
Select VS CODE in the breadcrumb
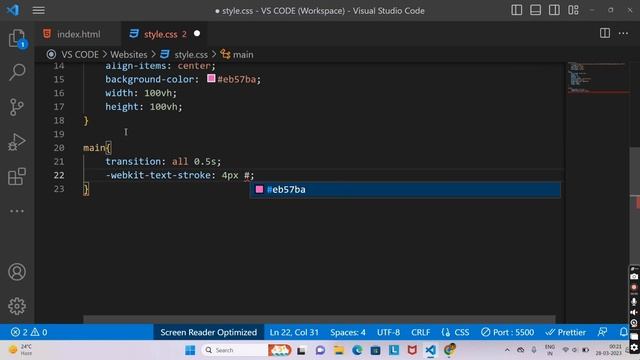[80, 54]
